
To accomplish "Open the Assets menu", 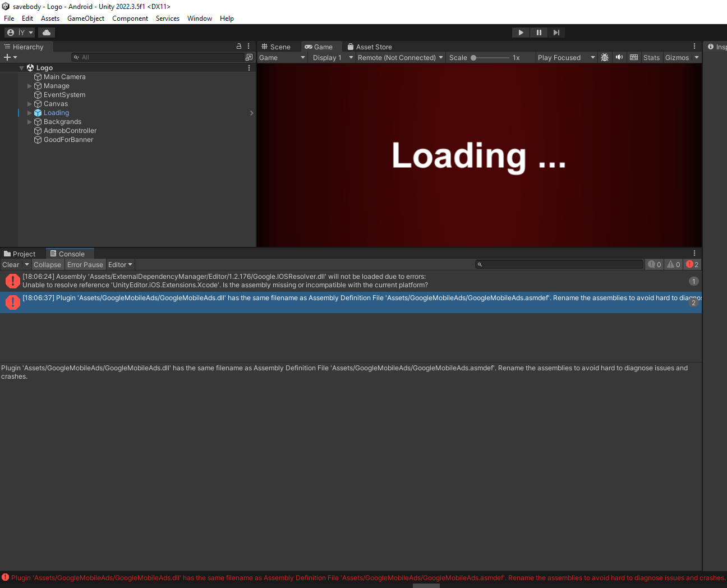I will click(50, 19).
